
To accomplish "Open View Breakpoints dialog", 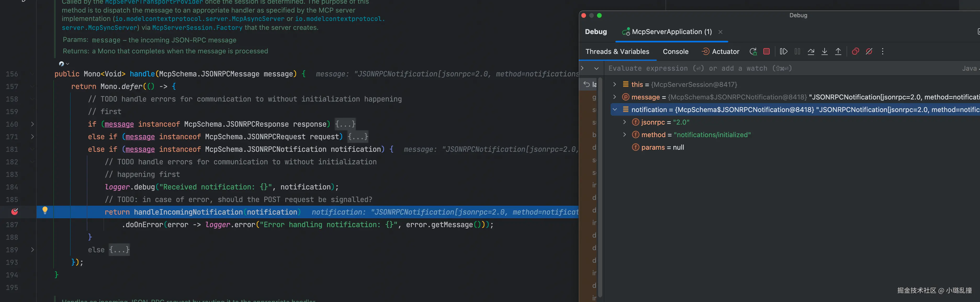I will point(855,52).
